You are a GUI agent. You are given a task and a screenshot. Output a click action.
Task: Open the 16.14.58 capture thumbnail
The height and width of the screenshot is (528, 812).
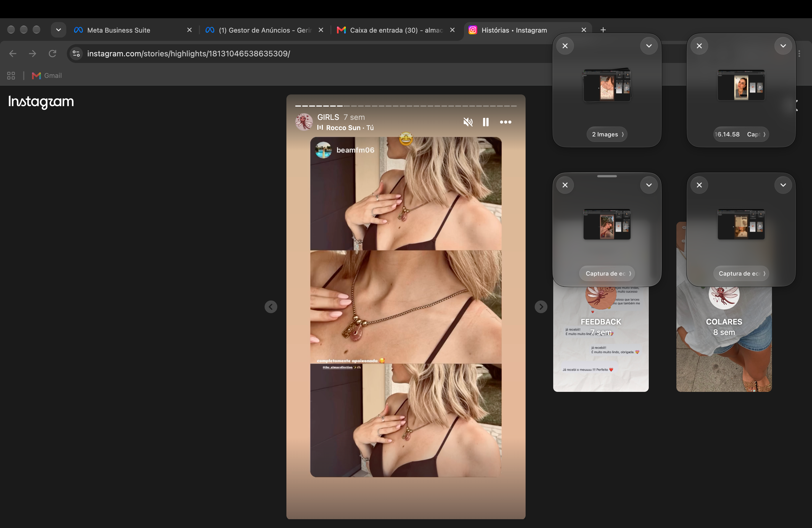point(741,85)
